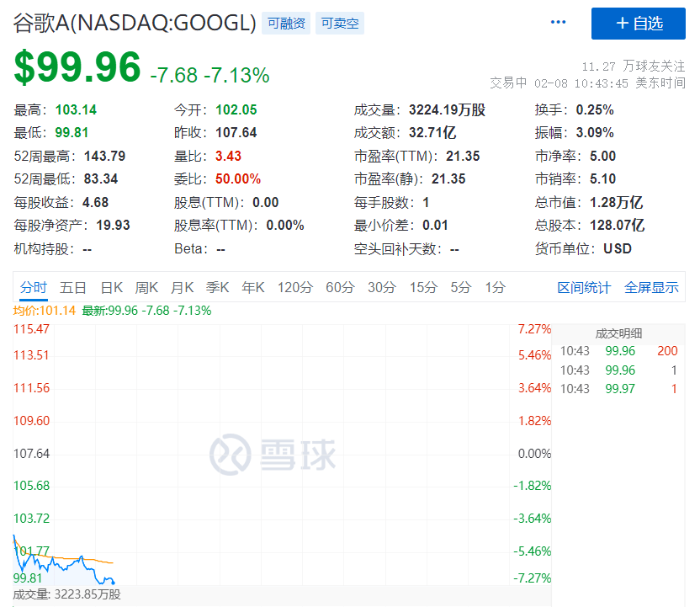
Task: Click the 货币单位 value USD
Action: pyautogui.click(x=618, y=248)
